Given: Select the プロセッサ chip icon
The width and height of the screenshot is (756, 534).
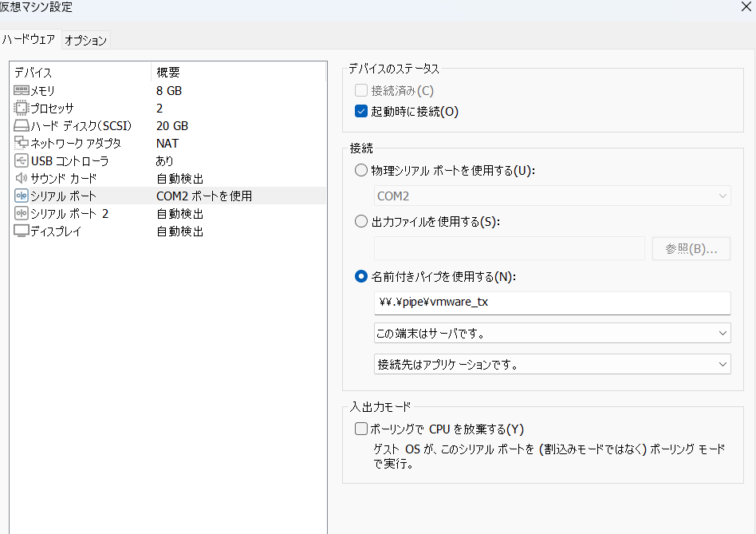Looking at the screenshot, I should 22,108.
